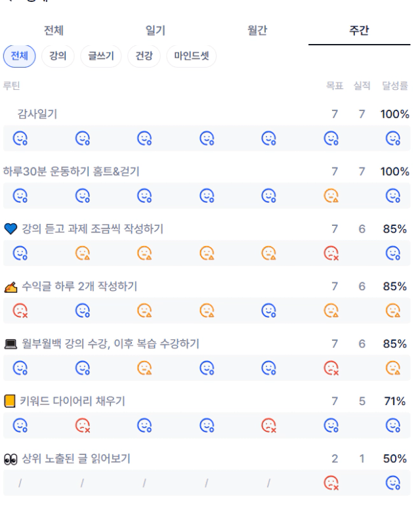The image size is (420, 520).
Task: Toggle the 글쓰기 category filter chip
Action: tap(100, 56)
